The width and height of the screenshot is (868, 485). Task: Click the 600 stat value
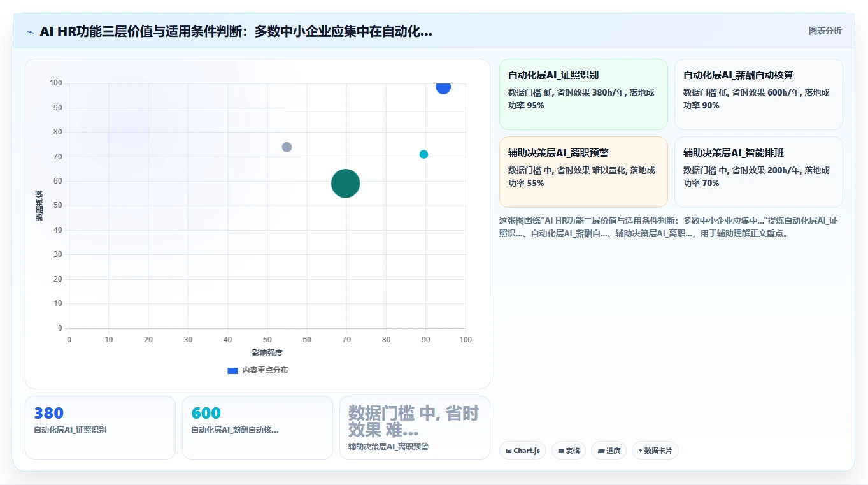pyautogui.click(x=206, y=413)
